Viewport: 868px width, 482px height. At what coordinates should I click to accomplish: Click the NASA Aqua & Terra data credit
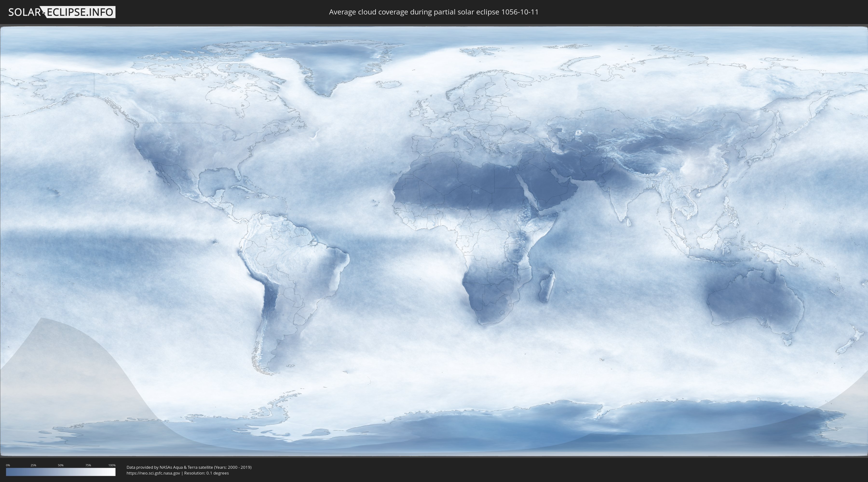pos(189,467)
